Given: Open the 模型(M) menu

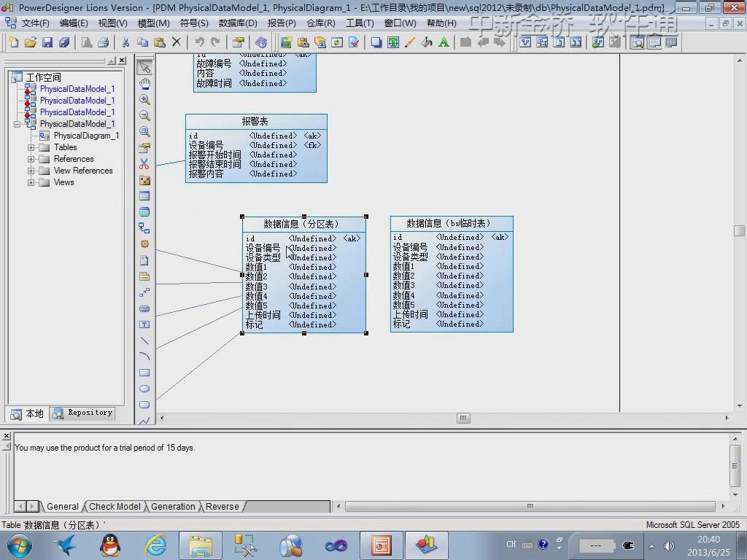Looking at the screenshot, I should click(x=153, y=23).
